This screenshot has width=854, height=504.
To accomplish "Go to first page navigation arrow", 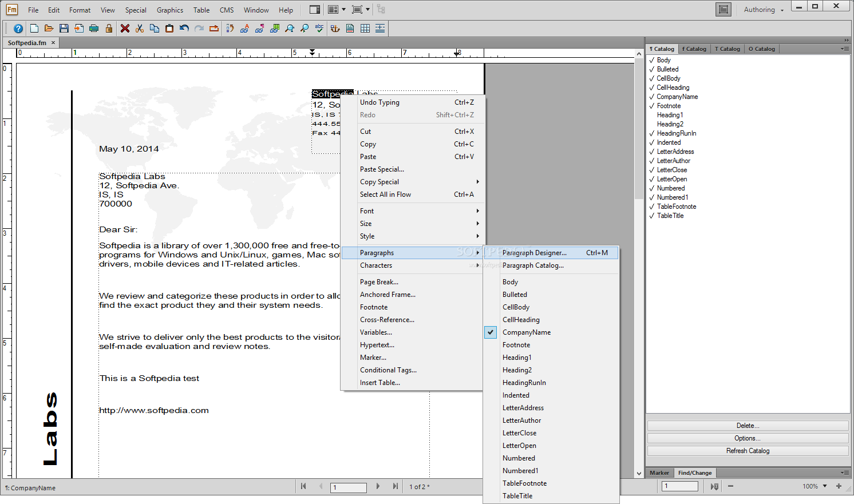I will point(303,486).
